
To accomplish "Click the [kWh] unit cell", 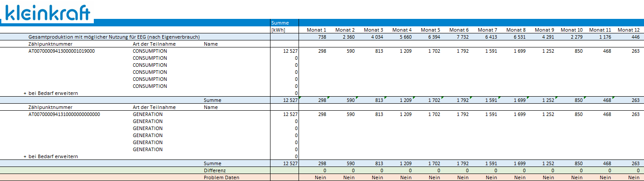I will coord(278,30).
